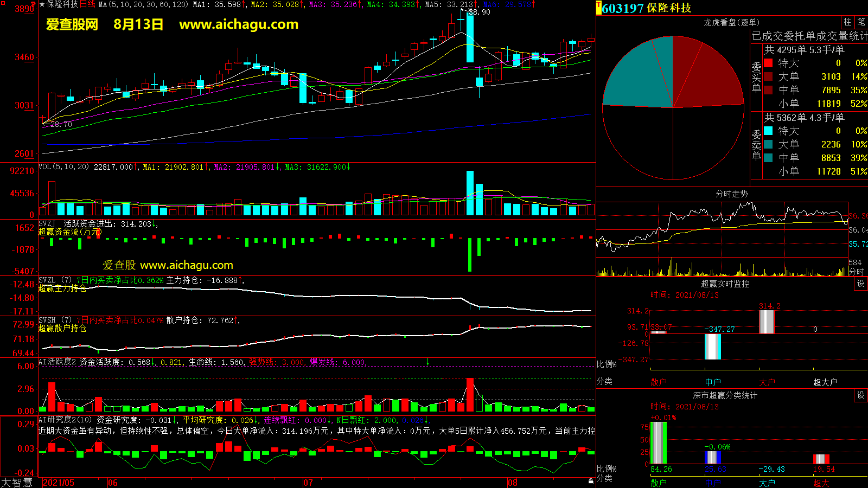The height and width of the screenshot is (488, 868).
Task: Toggle the 分时 label under intraday chart
Action: (856, 272)
